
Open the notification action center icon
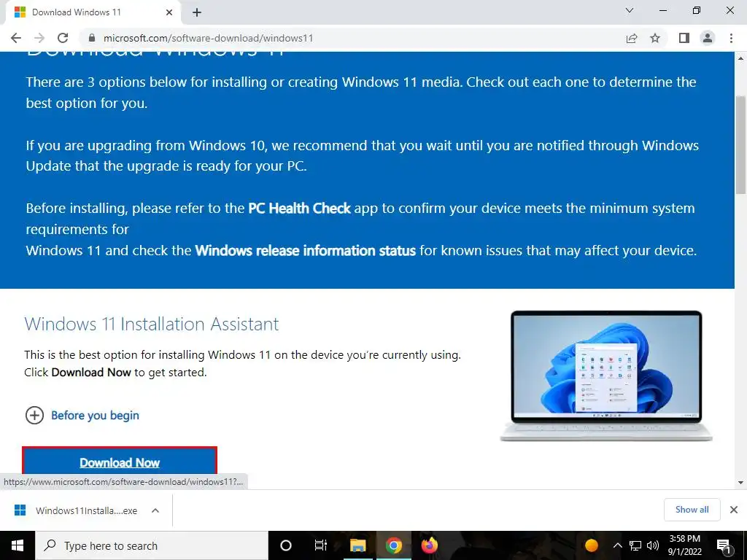coord(724,545)
